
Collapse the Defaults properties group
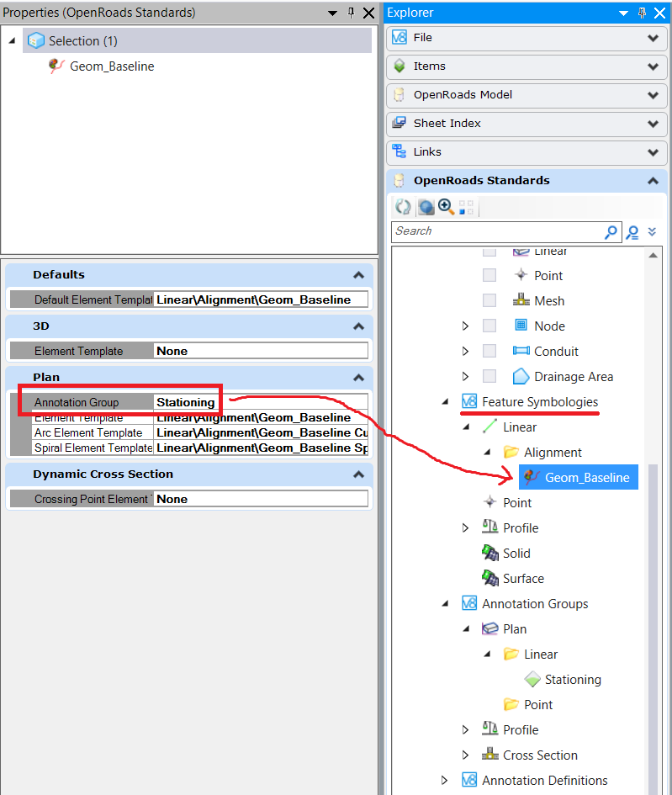359,275
